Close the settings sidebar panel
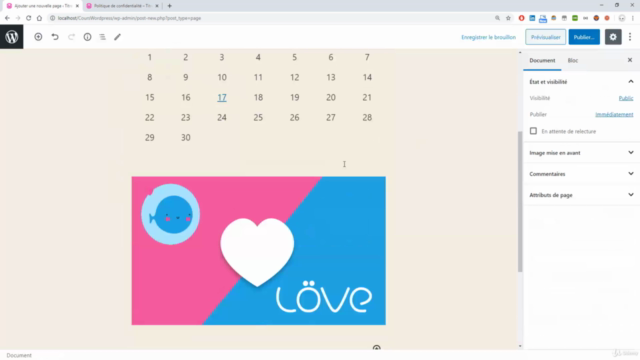This screenshot has height=360, width=640. [x=630, y=60]
